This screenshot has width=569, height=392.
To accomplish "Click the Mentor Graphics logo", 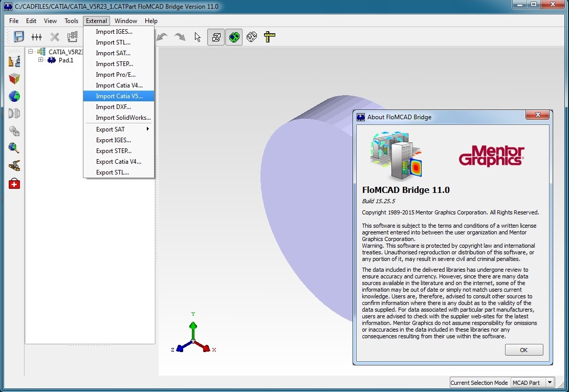I will tap(491, 156).
